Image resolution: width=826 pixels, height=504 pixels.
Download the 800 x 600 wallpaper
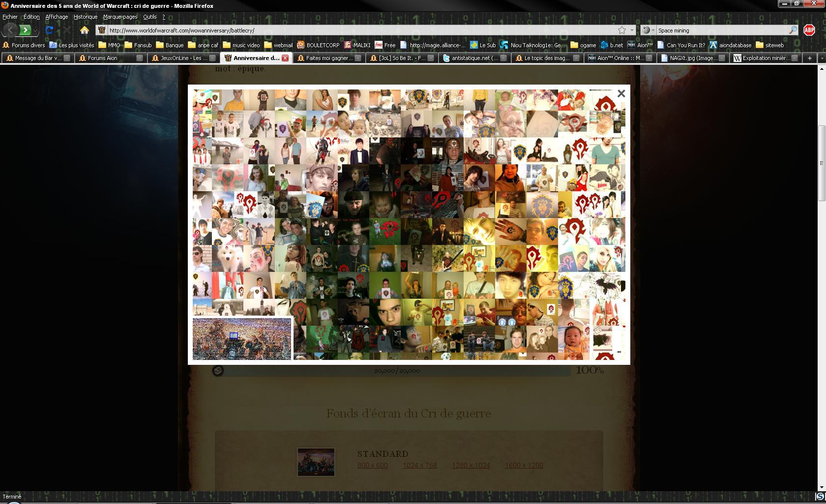click(x=373, y=465)
